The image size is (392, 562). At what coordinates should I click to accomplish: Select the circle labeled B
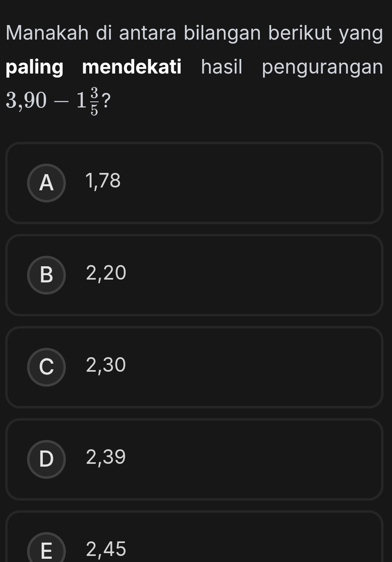pyautogui.click(x=46, y=275)
